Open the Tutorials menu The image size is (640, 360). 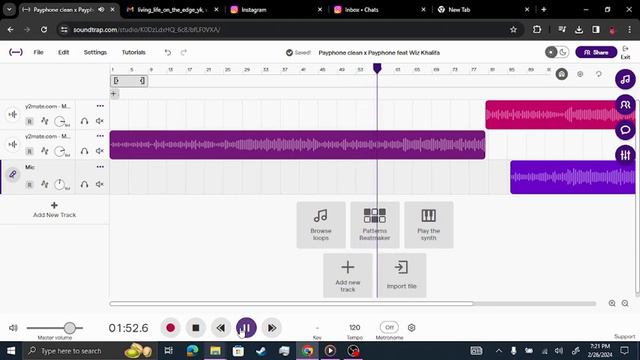(x=133, y=52)
